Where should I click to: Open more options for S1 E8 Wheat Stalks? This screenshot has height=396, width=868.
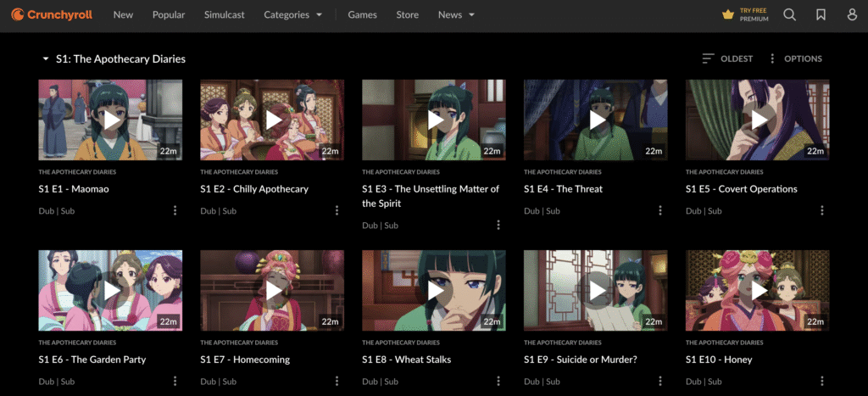coord(498,381)
